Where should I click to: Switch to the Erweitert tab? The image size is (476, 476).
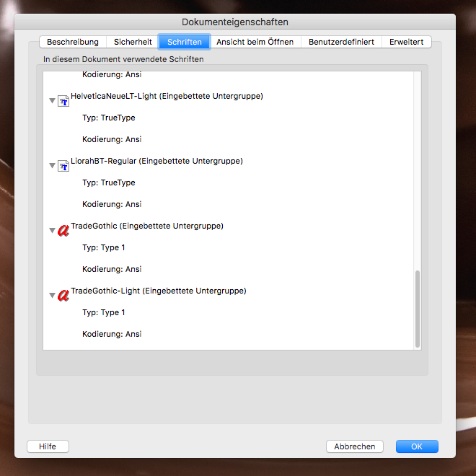click(406, 42)
